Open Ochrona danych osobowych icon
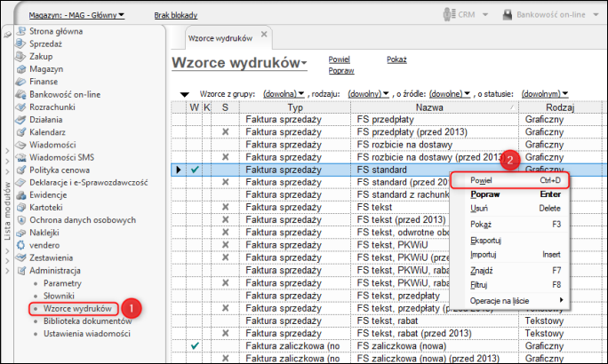The image size is (608, 364). coord(21,220)
